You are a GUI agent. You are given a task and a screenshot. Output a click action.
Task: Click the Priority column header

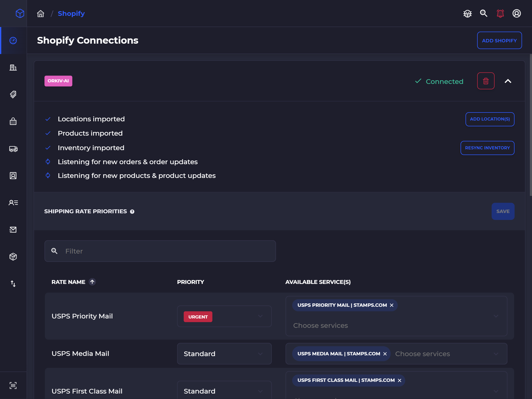coord(190,282)
